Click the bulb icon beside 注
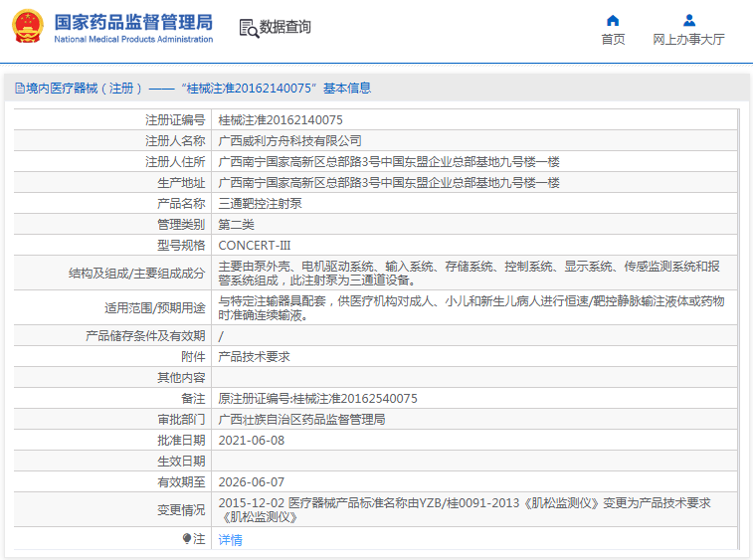This screenshot has height=560, width=753. pos(187,539)
